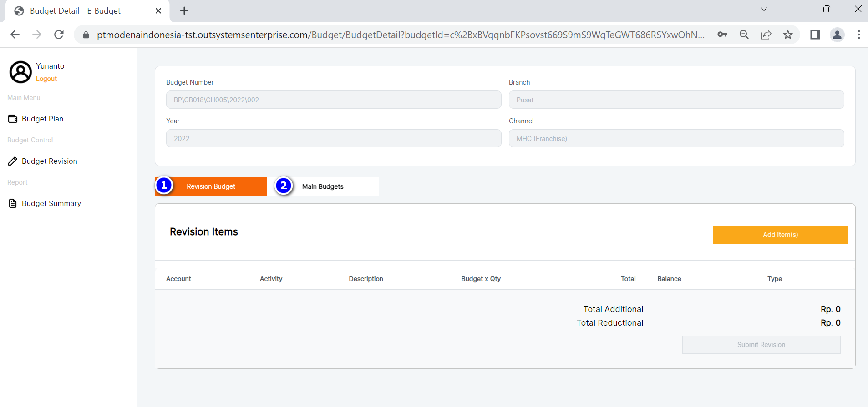The image size is (868, 407).
Task: Click the Budget Plan wallet icon
Action: [x=13, y=119]
